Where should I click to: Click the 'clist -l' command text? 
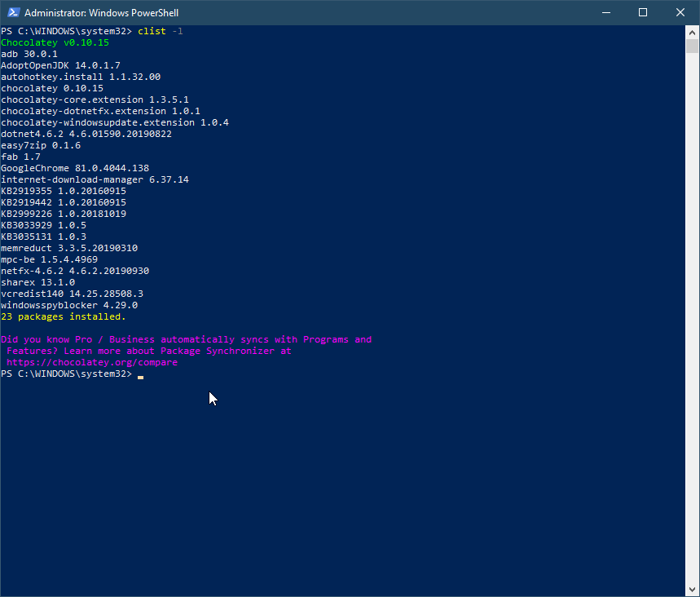pos(161,31)
